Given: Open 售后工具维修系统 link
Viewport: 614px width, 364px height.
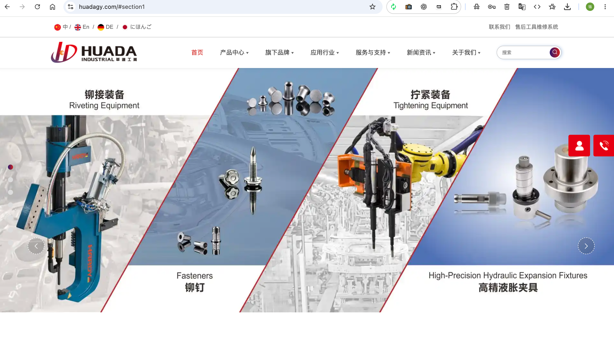Looking at the screenshot, I should (x=537, y=27).
